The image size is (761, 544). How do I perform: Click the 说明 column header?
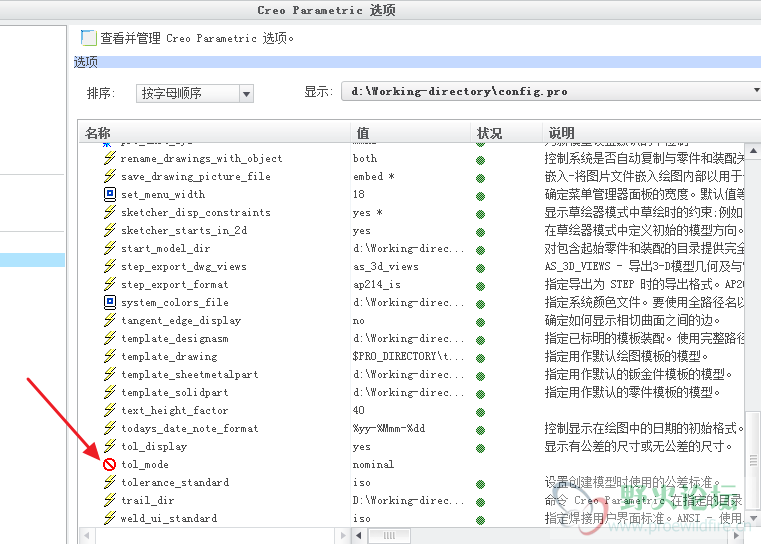pyautogui.click(x=650, y=132)
